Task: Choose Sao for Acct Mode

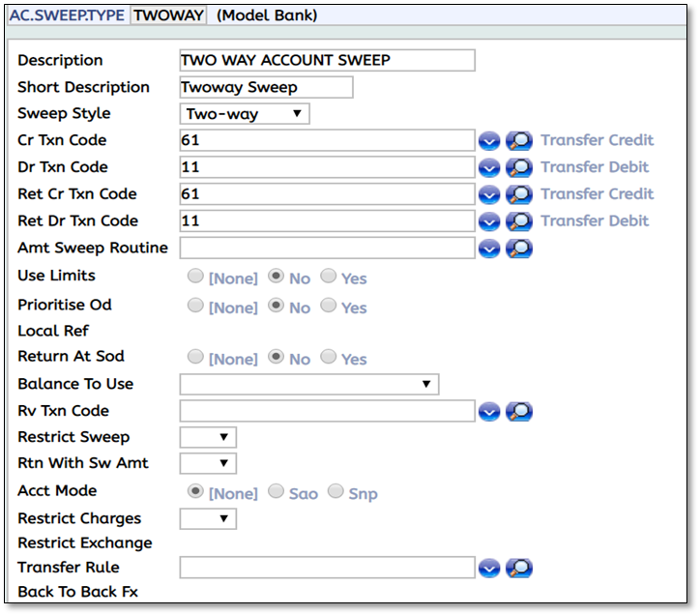Action: (x=277, y=491)
